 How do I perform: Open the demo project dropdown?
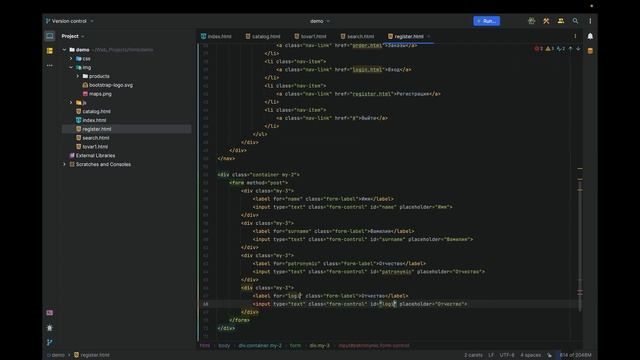click(x=320, y=21)
